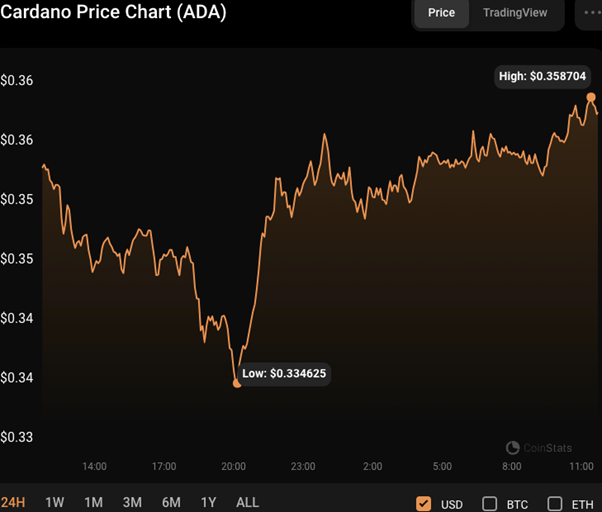Viewport: 602px width, 512px height.
Task: Uncheck the USD currency checkbox
Action: click(423, 503)
